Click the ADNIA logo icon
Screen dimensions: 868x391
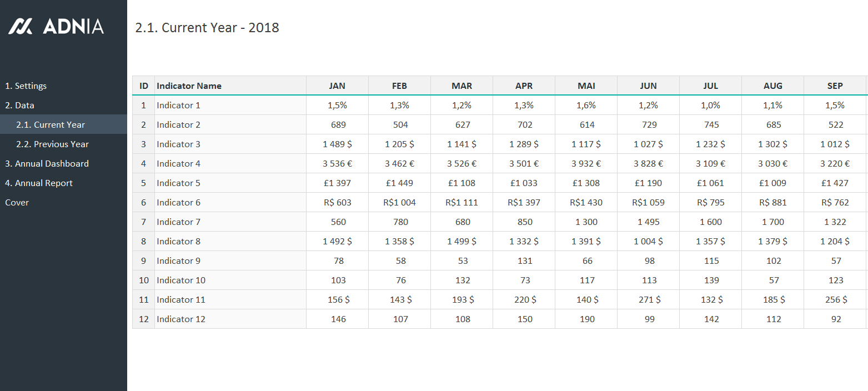pyautogui.click(x=21, y=26)
